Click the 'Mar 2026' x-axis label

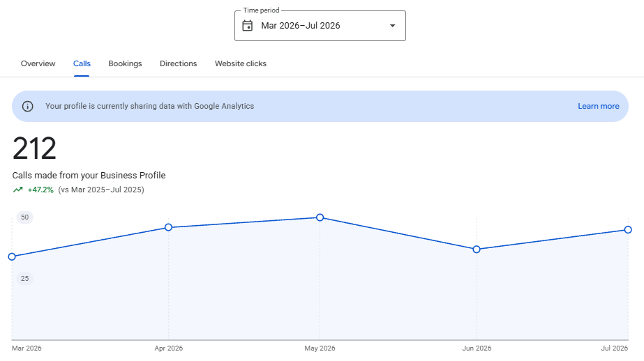[x=27, y=348]
